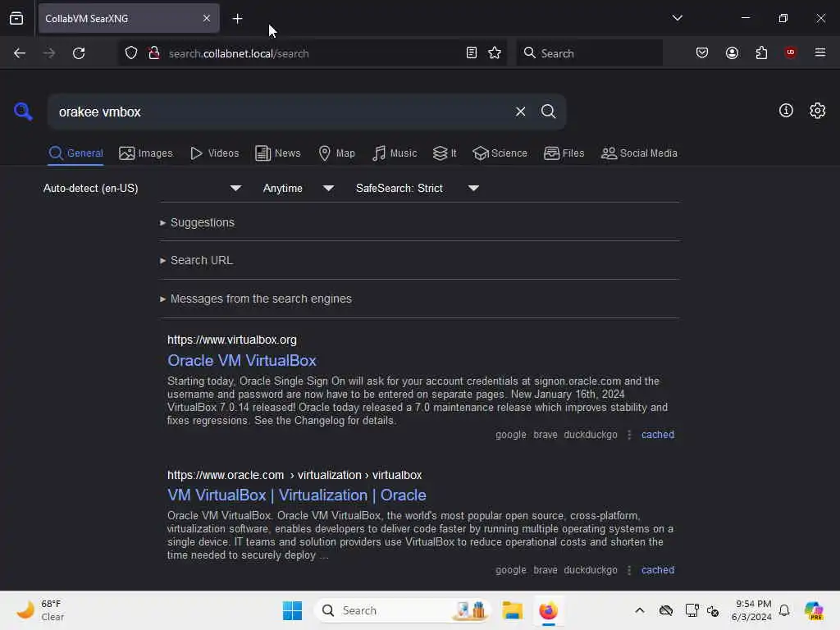Bookmark this page with the star
This screenshot has height=630, width=840.
495,53
